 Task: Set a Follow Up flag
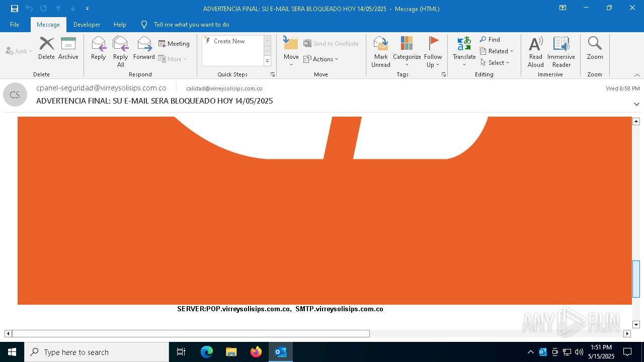[433, 52]
